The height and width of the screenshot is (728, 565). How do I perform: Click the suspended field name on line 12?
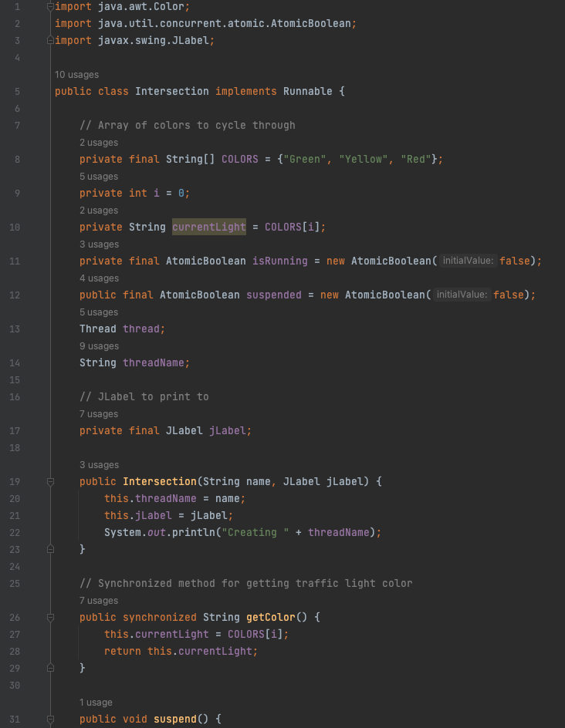pyautogui.click(x=274, y=295)
